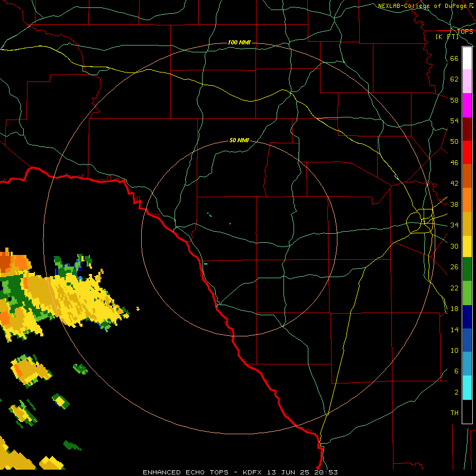
Task: Click the 66 label on the scale
Action: 454,58
